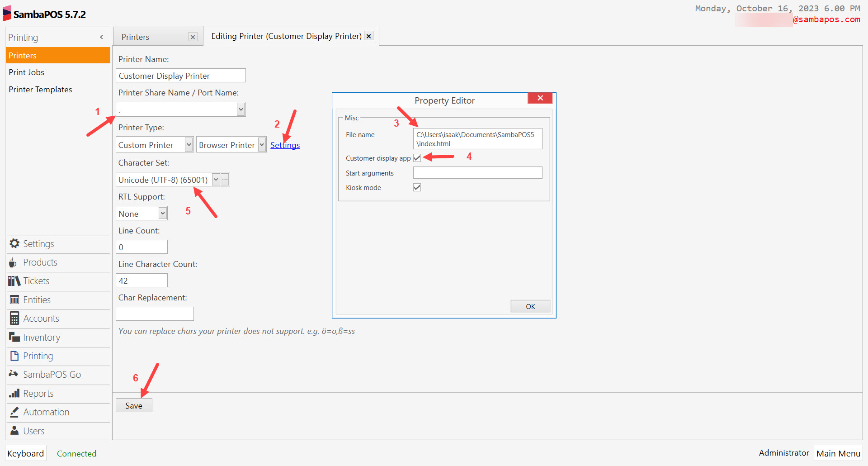The height and width of the screenshot is (466, 868).
Task: Select Print Jobs in the Printing menu
Action: click(x=26, y=72)
